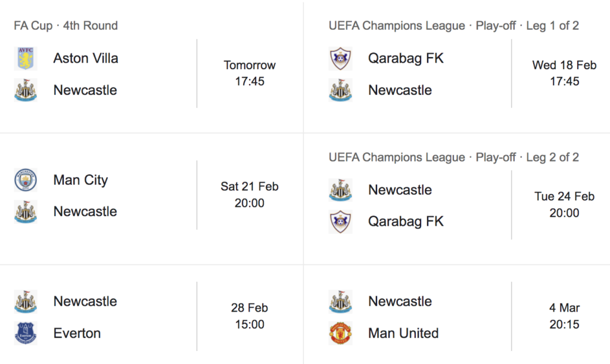
Task: Click the Tomorrow 17:45 kickoff time
Action: [250, 73]
